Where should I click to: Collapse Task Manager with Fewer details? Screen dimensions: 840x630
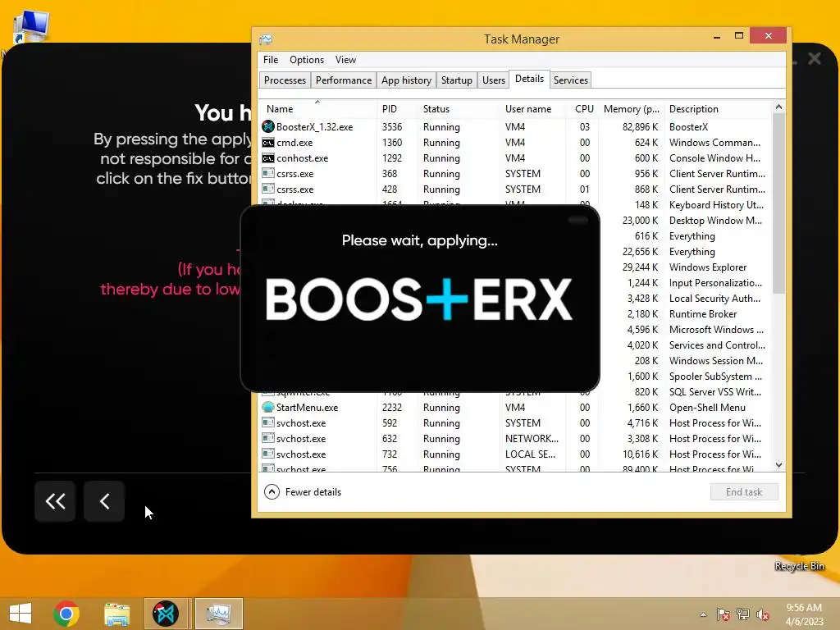click(303, 492)
